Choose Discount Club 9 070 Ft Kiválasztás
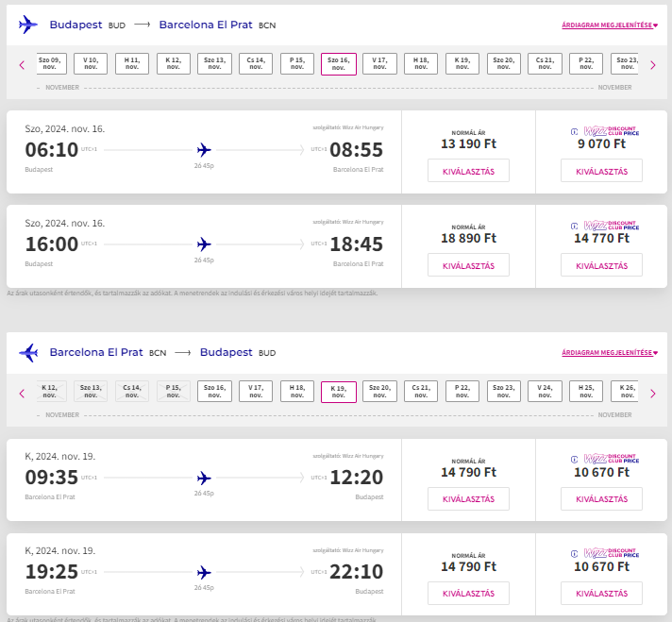Viewport: 672px width, 622px height. [601, 171]
